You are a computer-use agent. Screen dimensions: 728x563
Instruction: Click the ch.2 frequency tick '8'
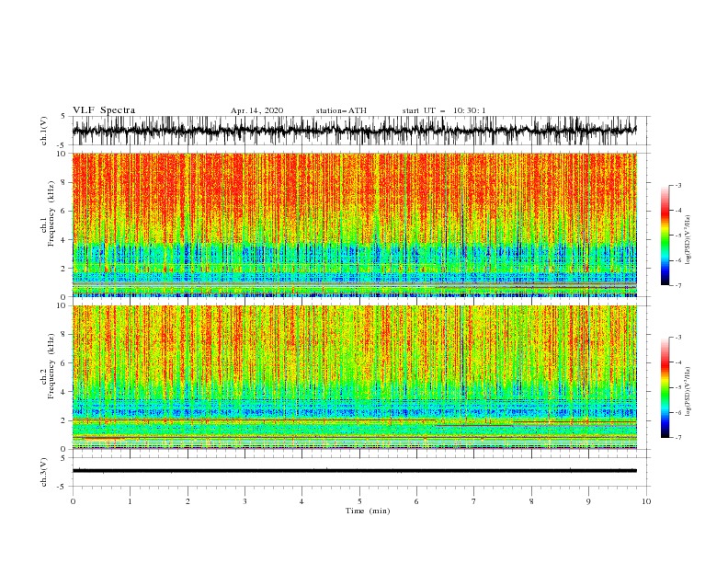pos(63,335)
